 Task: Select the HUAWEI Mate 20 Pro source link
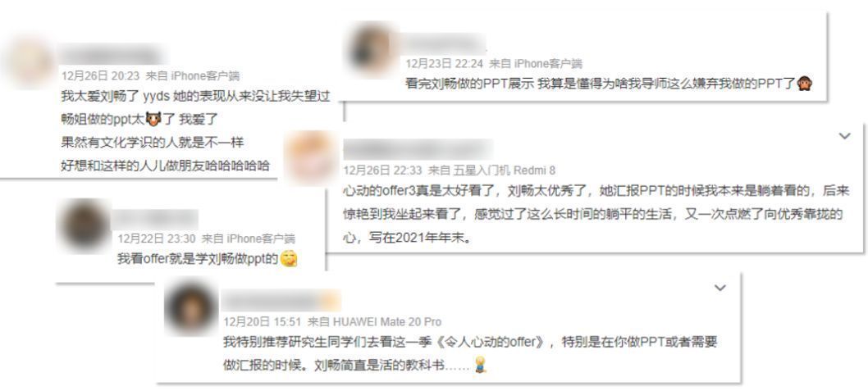click(x=387, y=321)
